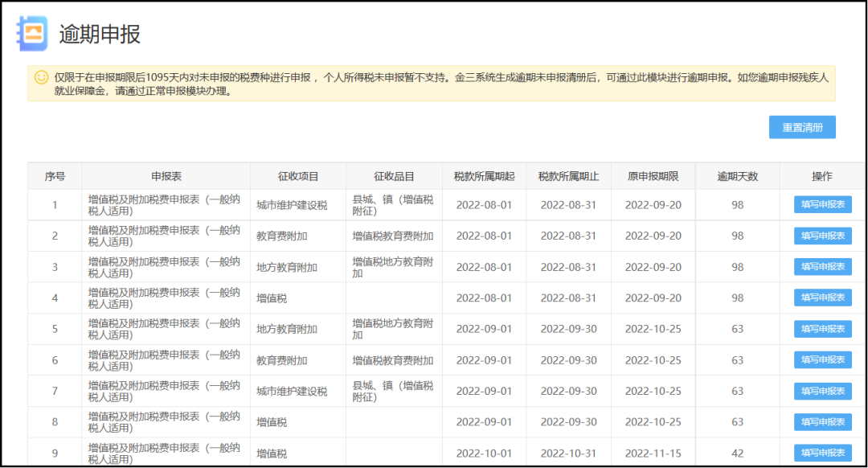868x468 pixels.
Task: Click 填写申报表 in row 9
Action: click(823, 453)
